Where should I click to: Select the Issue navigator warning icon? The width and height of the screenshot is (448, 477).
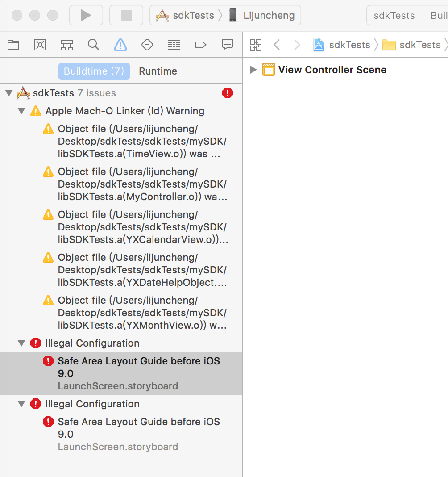point(120,45)
